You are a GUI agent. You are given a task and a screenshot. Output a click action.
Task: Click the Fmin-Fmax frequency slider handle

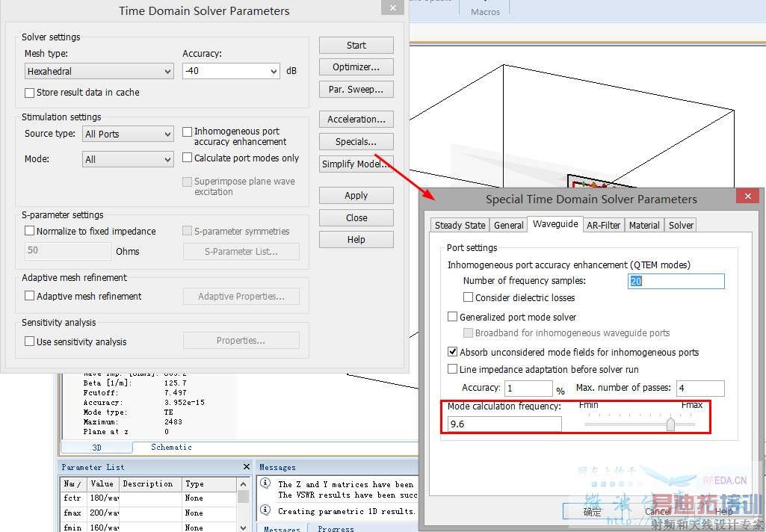click(671, 424)
